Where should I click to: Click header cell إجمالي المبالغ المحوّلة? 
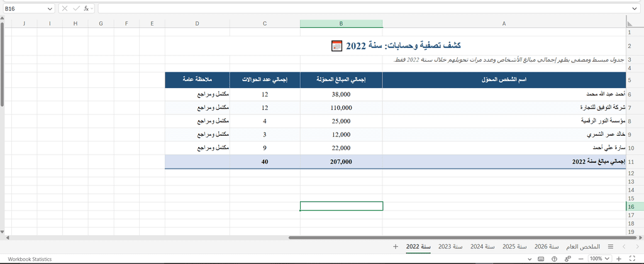341,80
